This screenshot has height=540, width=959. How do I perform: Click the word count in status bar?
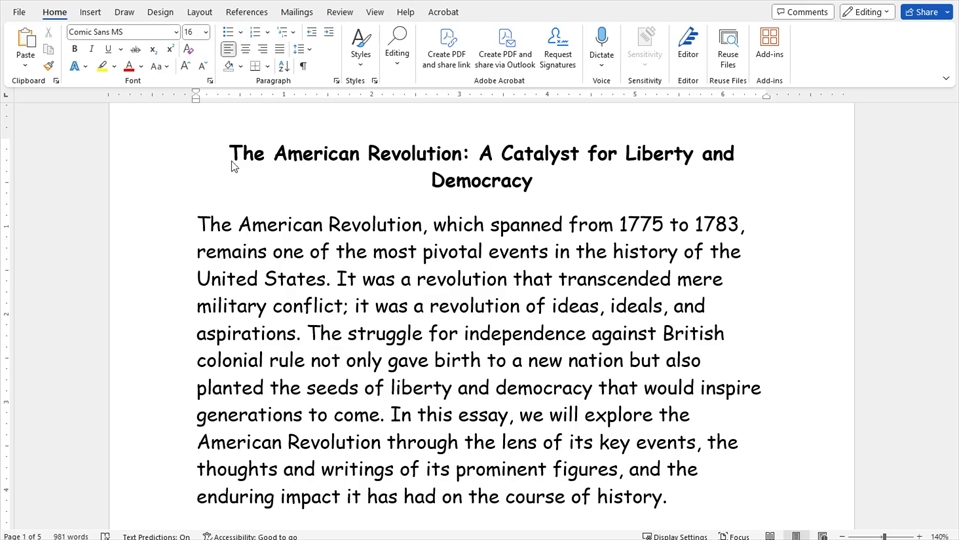pyautogui.click(x=70, y=537)
